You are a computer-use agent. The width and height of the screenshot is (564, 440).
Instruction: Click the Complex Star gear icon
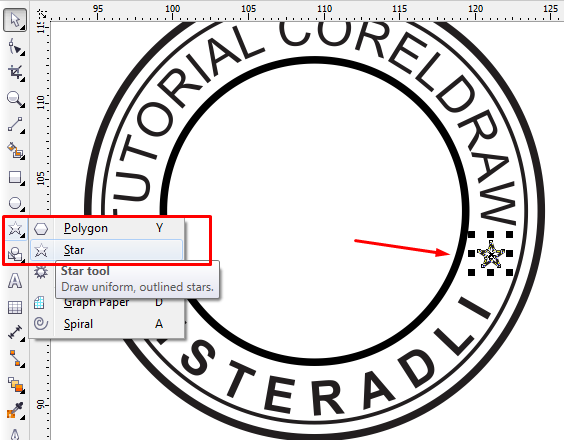[41, 272]
